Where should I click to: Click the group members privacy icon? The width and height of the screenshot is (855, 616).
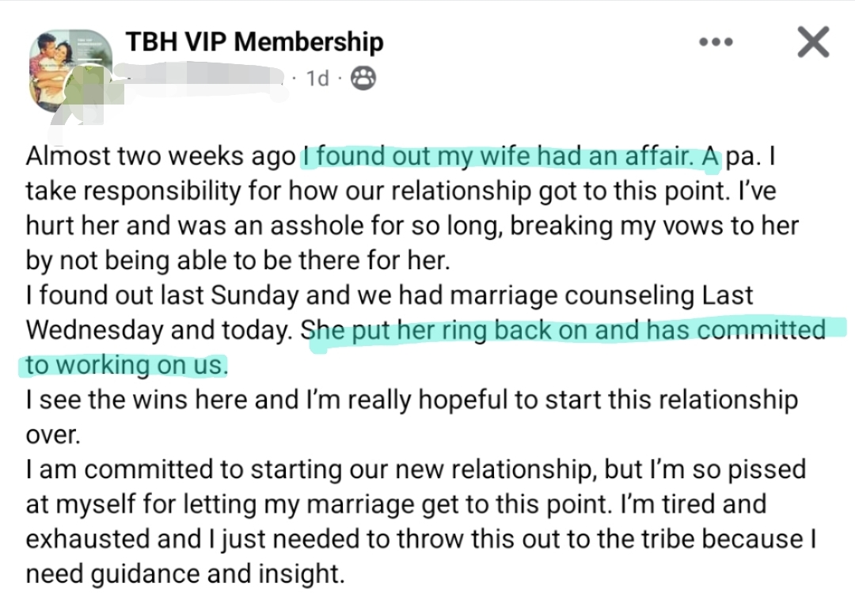point(363,78)
